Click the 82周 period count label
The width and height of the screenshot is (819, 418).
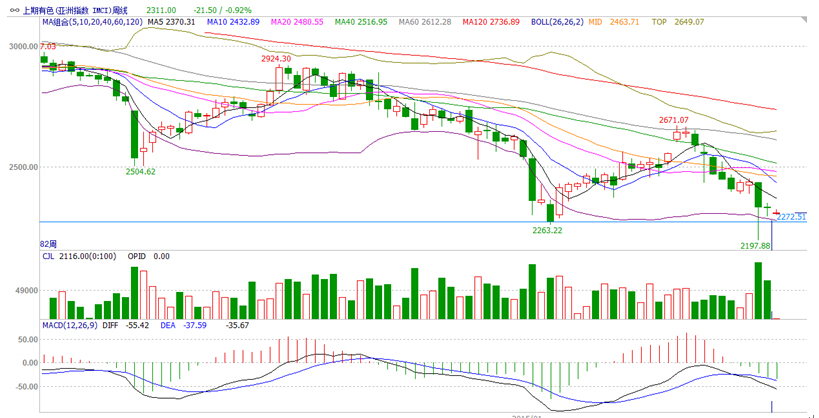48,244
